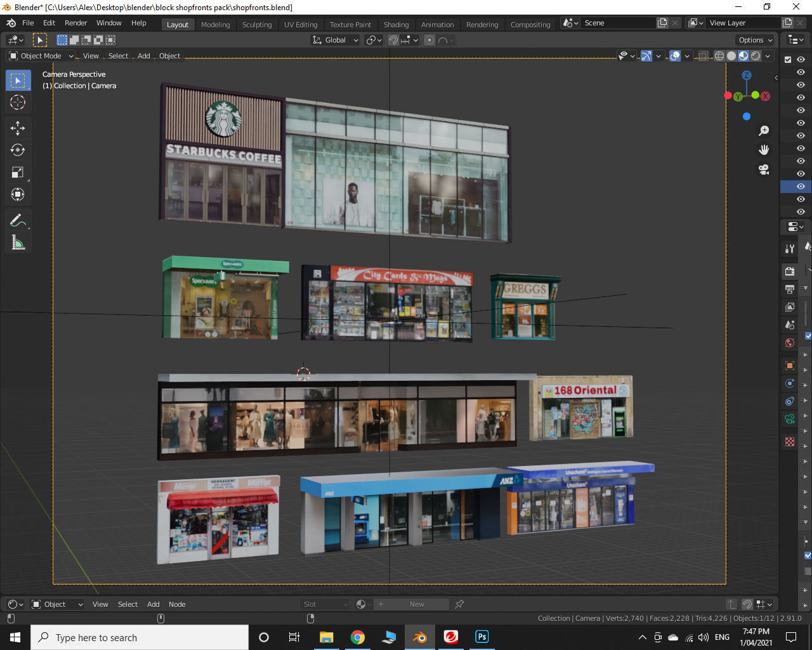Click the new scene button beside Scene
Image resolution: width=812 pixels, height=650 pixels.
(x=662, y=23)
